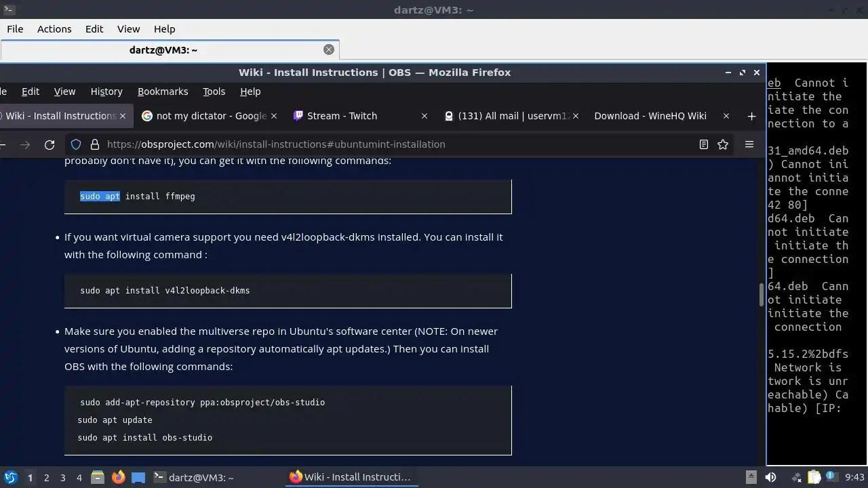
Task: Toggle Reader View icon in address bar
Action: pos(704,144)
